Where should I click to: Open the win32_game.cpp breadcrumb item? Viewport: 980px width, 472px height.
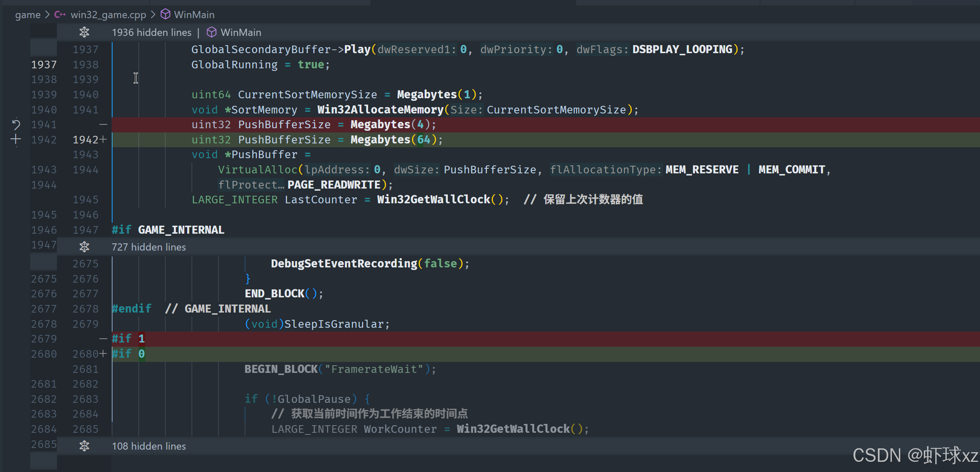point(108,15)
